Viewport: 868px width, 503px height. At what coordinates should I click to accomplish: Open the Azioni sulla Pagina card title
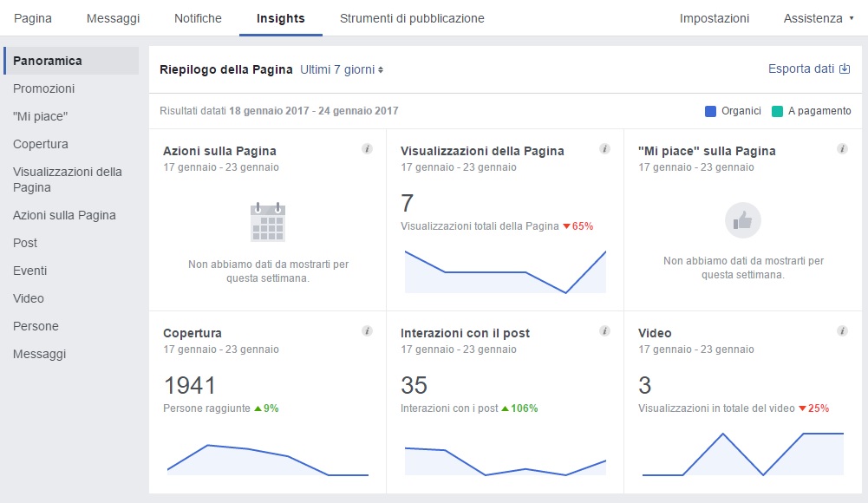[x=219, y=151]
